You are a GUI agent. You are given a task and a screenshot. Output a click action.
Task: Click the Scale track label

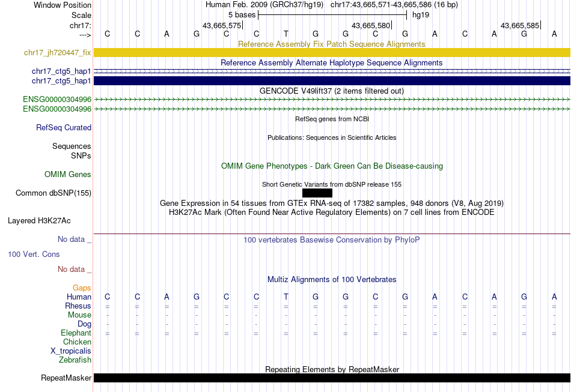(x=81, y=15)
